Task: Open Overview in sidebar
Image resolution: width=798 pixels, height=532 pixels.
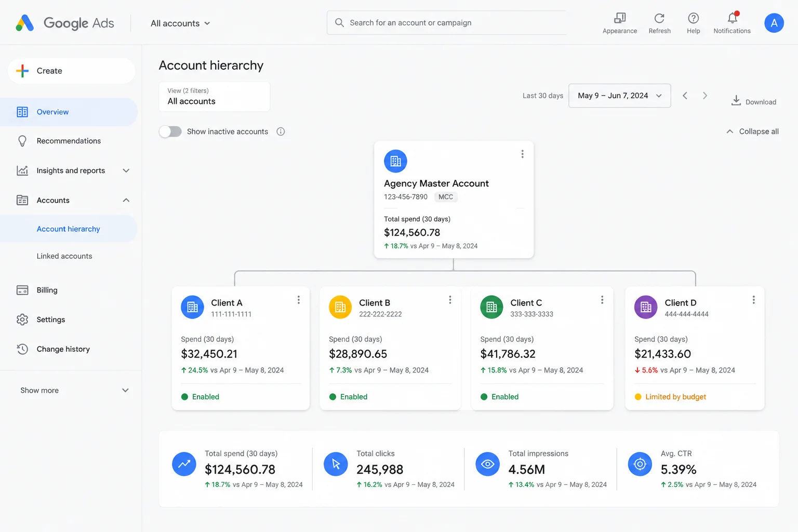Action: click(69, 112)
